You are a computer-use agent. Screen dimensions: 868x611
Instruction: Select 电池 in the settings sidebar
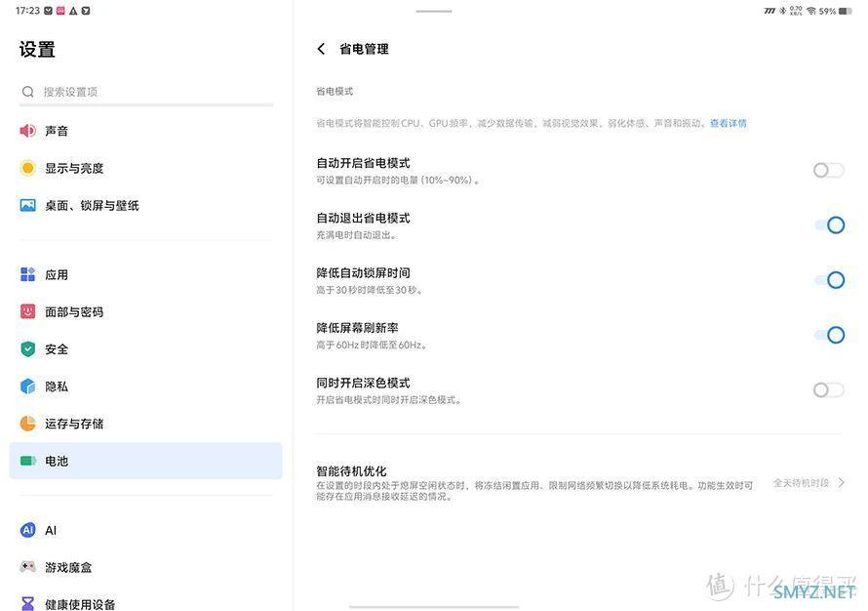(x=145, y=461)
